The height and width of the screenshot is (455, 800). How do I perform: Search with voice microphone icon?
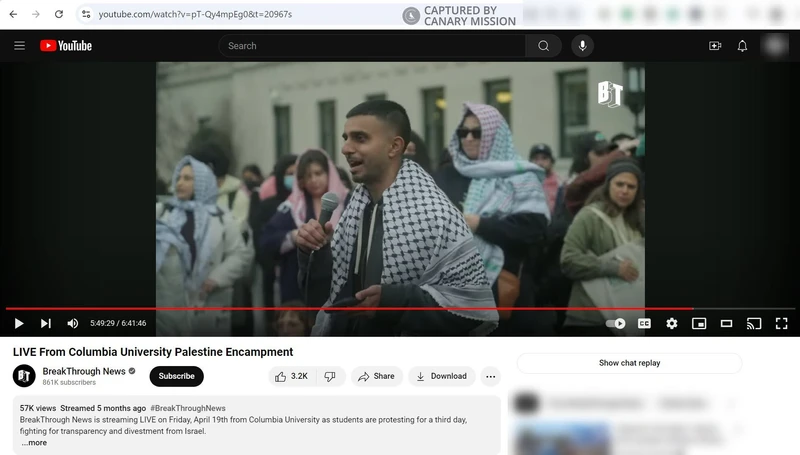pyautogui.click(x=582, y=46)
